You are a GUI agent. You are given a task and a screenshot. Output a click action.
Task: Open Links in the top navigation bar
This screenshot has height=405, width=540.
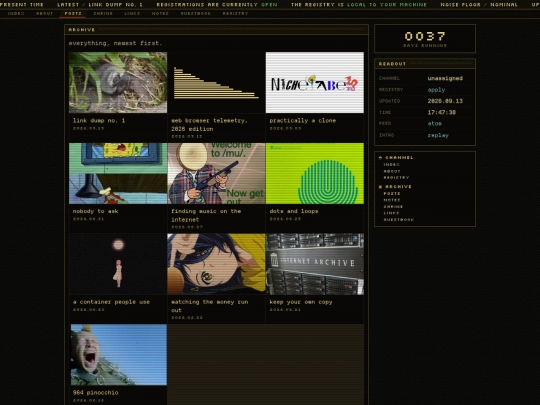coord(132,13)
